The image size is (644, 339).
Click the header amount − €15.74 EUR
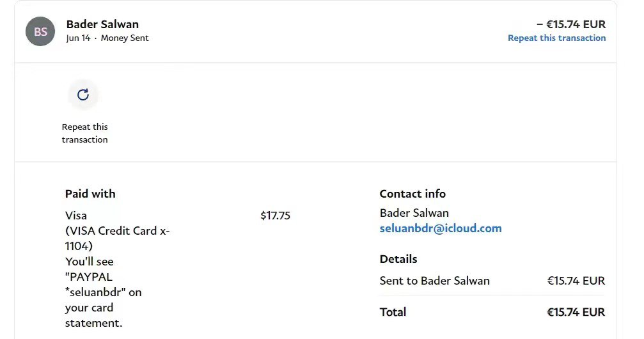[x=570, y=24]
